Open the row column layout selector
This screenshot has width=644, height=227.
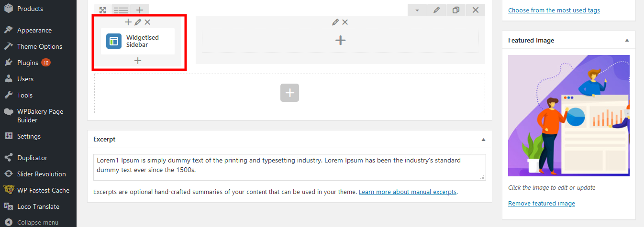(x=121, y=10)
